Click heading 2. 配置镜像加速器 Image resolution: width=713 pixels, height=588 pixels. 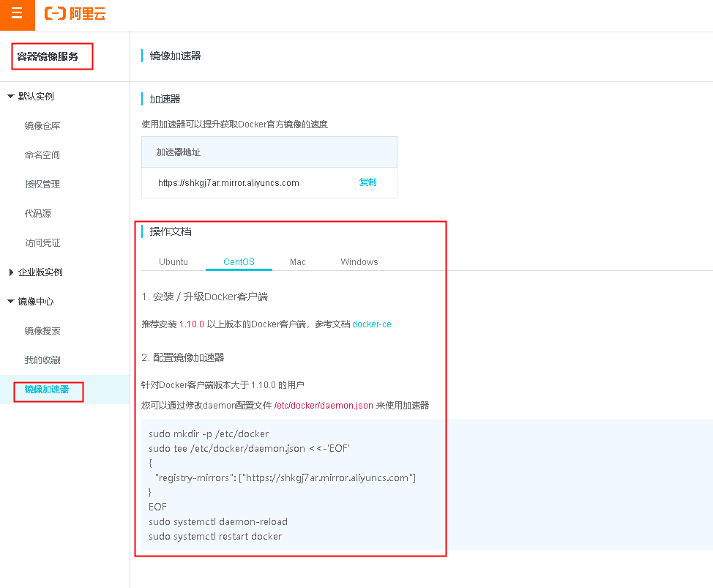183,357
